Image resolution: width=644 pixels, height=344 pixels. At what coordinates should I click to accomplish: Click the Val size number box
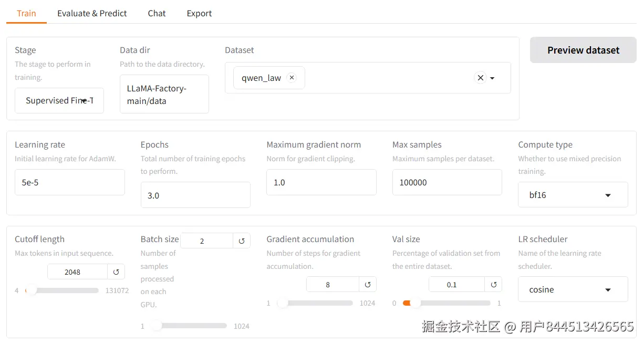coord(457,285)
